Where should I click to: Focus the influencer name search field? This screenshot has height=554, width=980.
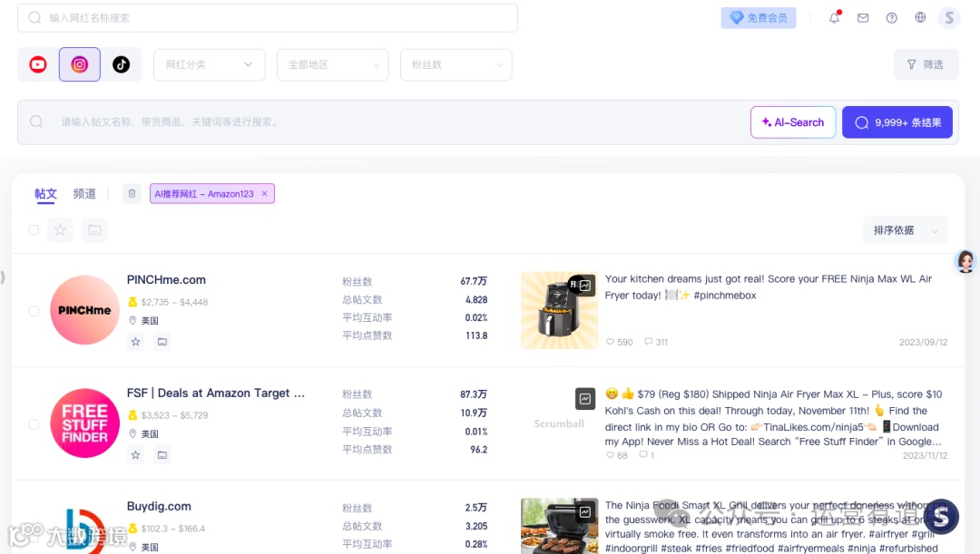(268, 17)
